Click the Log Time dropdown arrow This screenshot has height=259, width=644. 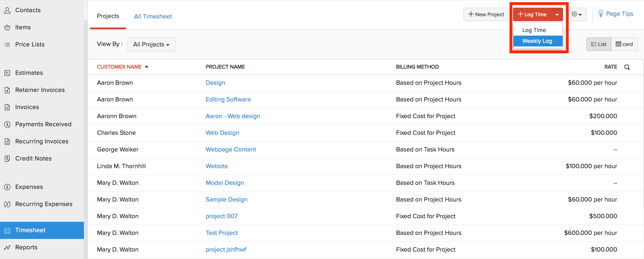[x=557, y=15]
